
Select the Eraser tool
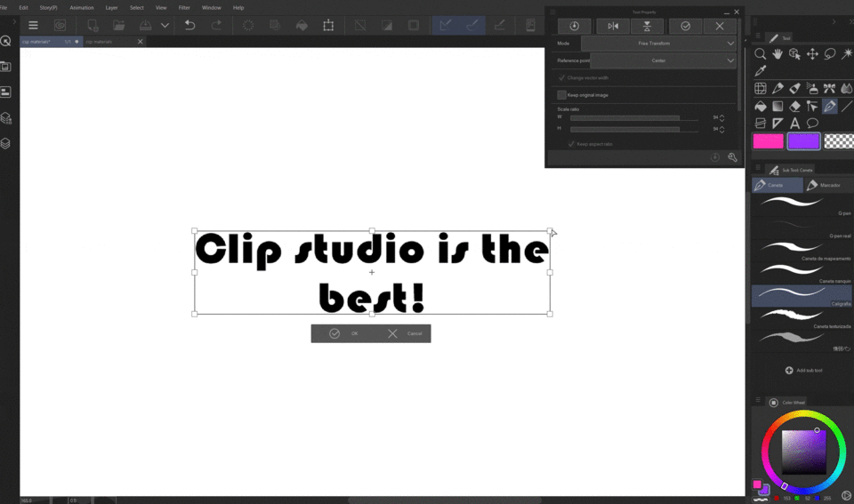click(794, 106)
